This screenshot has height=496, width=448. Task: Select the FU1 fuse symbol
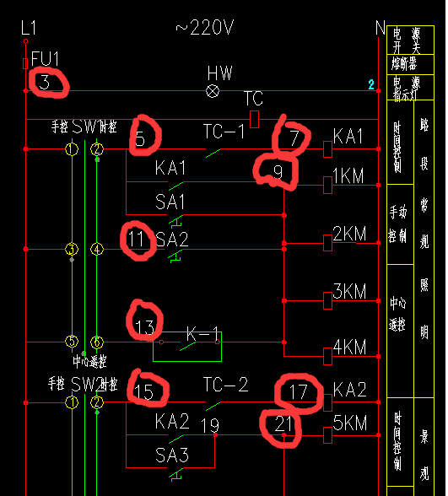(x=25, y=63)
